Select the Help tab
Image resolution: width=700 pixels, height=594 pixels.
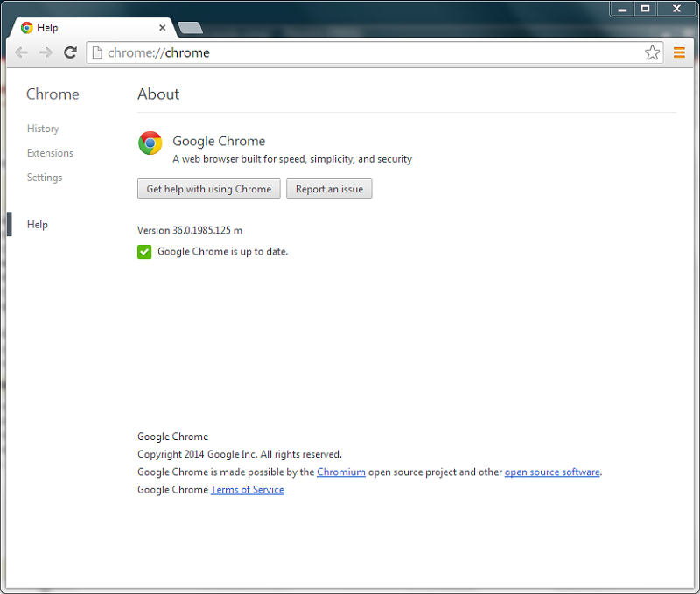click(93, 28)
